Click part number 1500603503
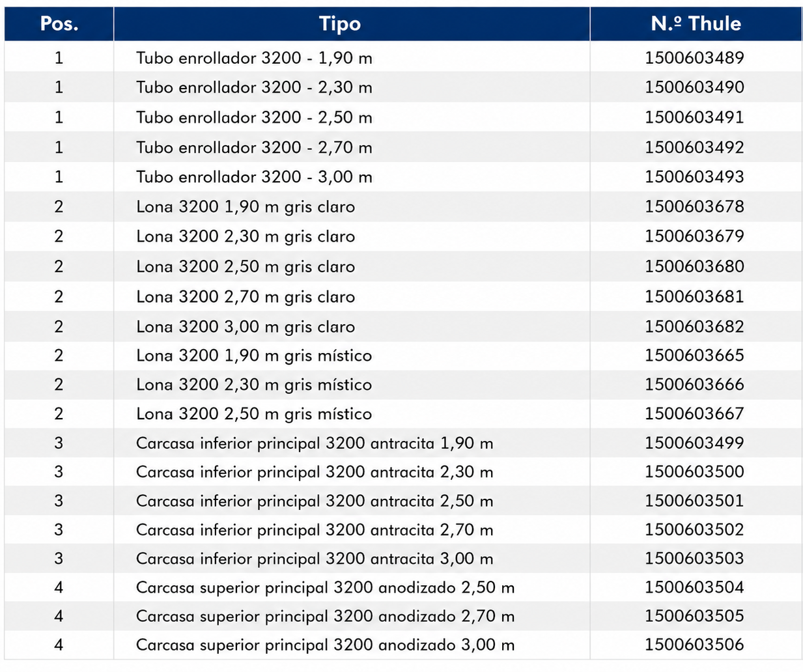 click(694, 558)
